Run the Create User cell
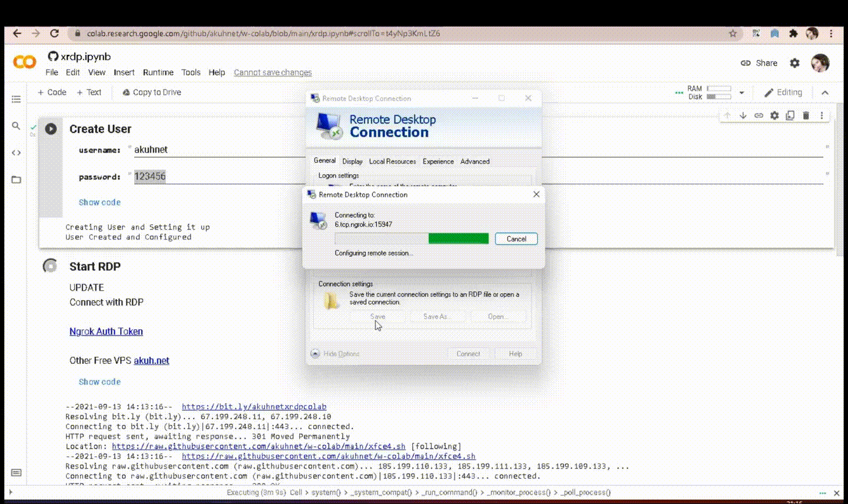Viewport: 848px width, 504px height. point(51,129)
